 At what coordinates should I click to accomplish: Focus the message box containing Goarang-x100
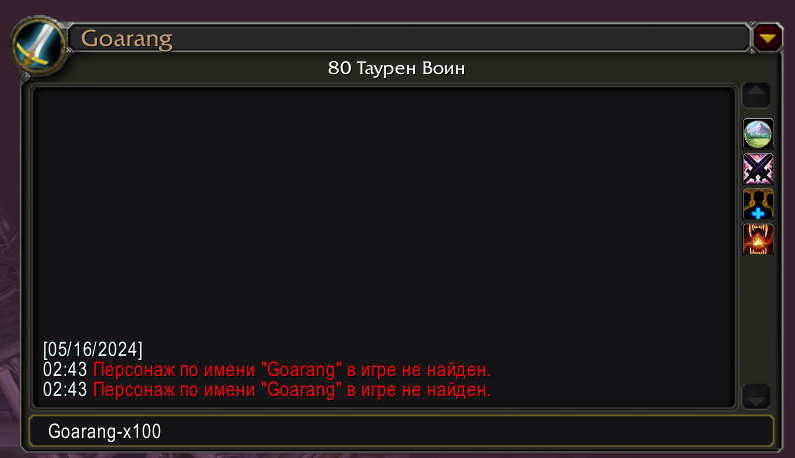401,431
